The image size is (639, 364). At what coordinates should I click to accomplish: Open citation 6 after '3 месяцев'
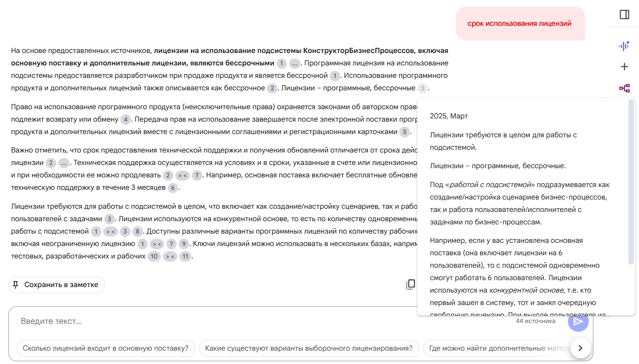173,188
